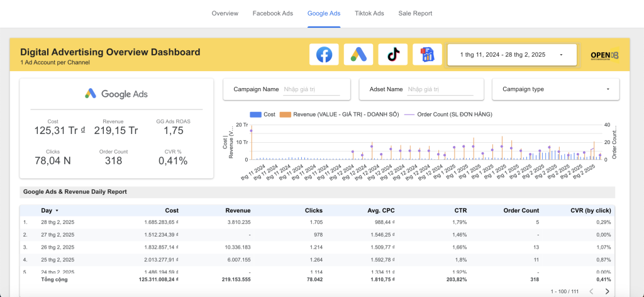
Task: Click the Google Ads logo in summary card
Action: point(116,94)
